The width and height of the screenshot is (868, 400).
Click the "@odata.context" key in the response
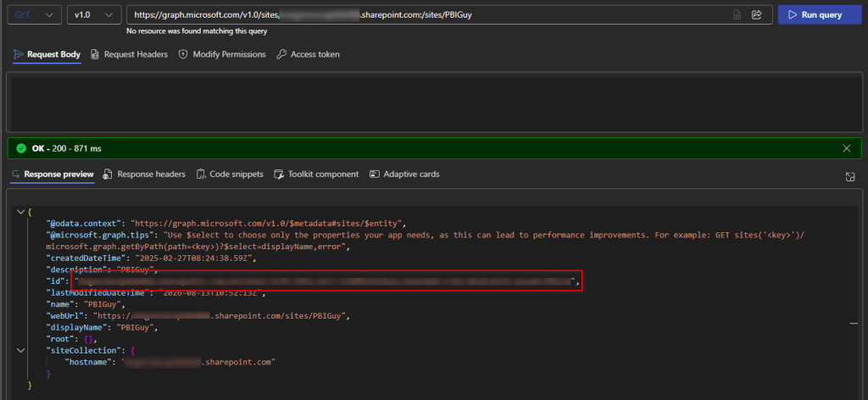[x=86, y=224]
